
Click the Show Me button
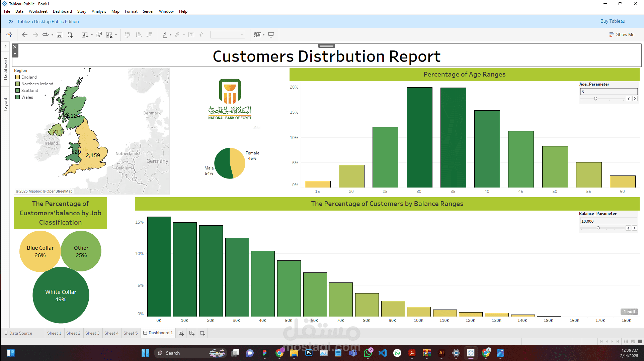tap(622, 34)
